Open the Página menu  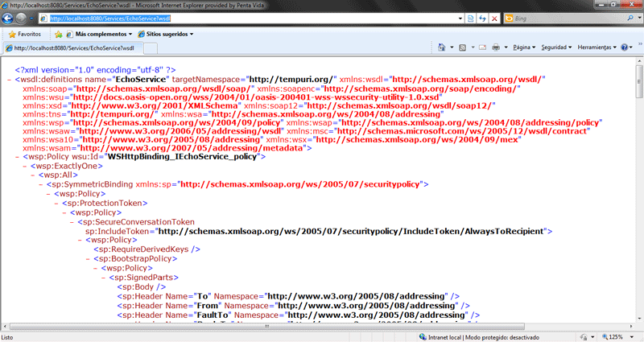point(524,47)
